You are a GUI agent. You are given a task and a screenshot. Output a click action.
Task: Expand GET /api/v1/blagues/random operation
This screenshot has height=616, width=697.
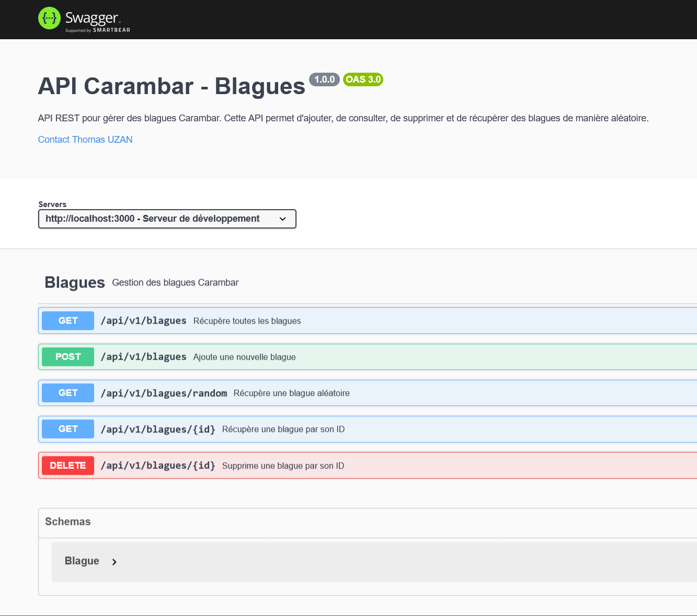tap(368, 393)
